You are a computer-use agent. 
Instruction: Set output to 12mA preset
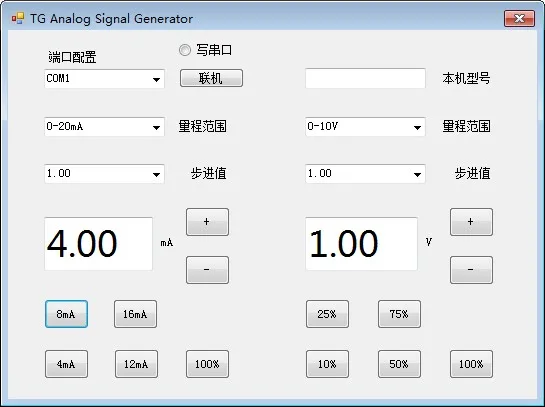pyautogui.click(x=136, y=364)
